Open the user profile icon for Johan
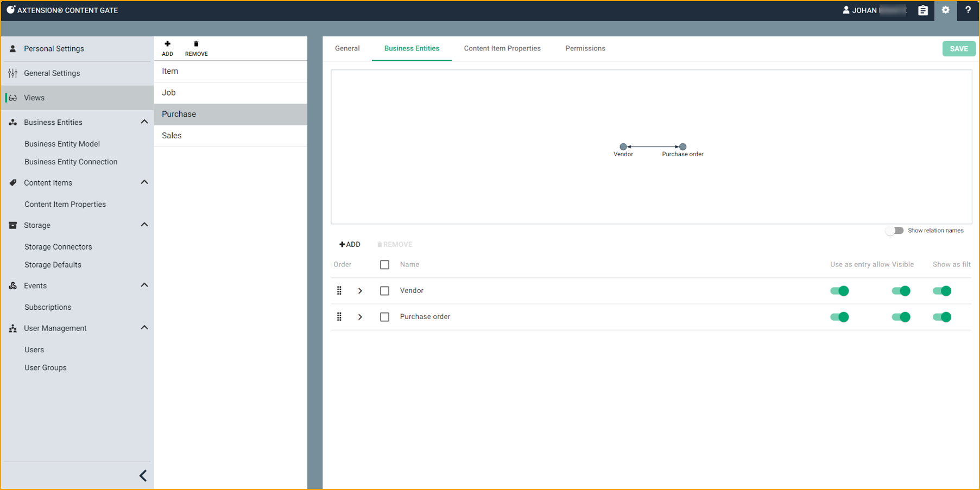 (846, 10)
